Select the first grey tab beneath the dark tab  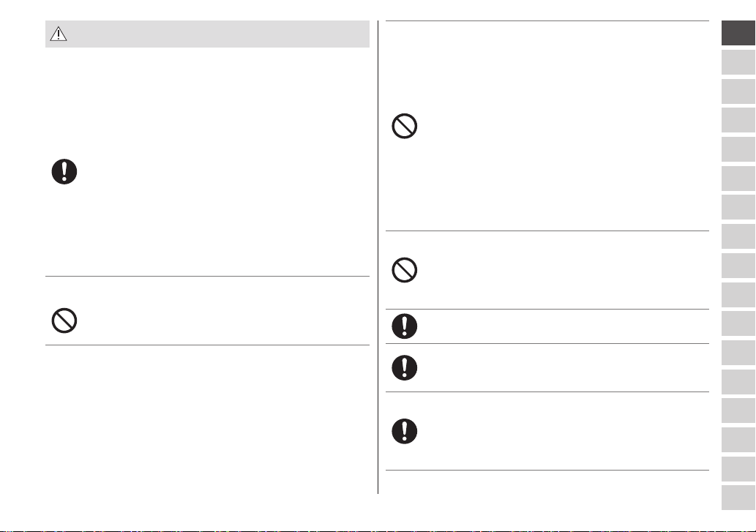pos(738,62)
